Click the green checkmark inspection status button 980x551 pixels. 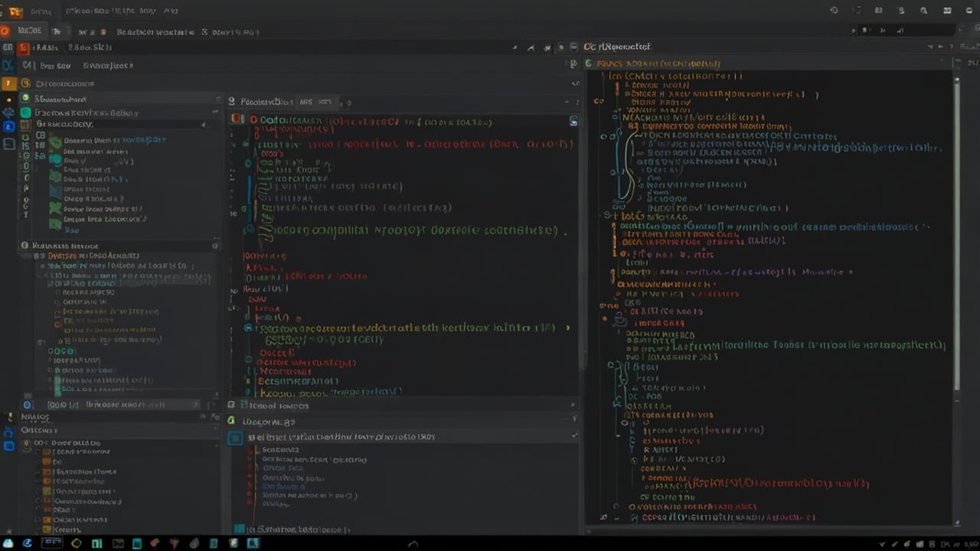coord(573,436)
